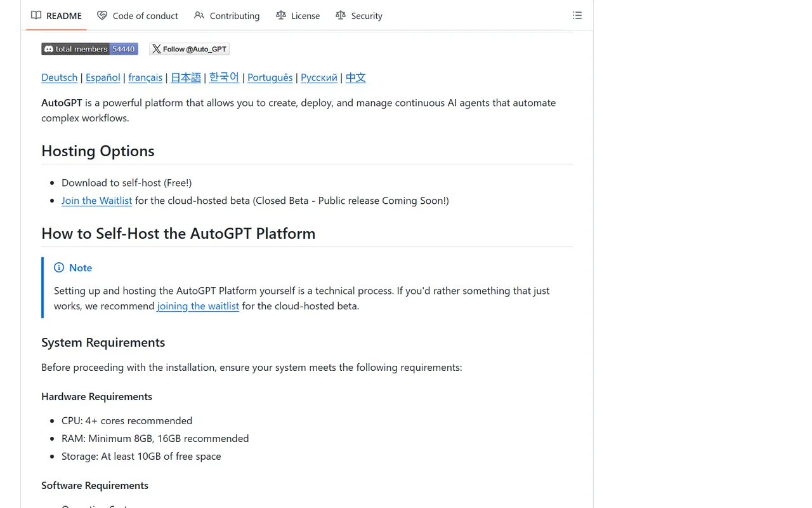Follow the Join the Waitlist link
This screenshot has height=508, width=812.
tap(97, 201)
